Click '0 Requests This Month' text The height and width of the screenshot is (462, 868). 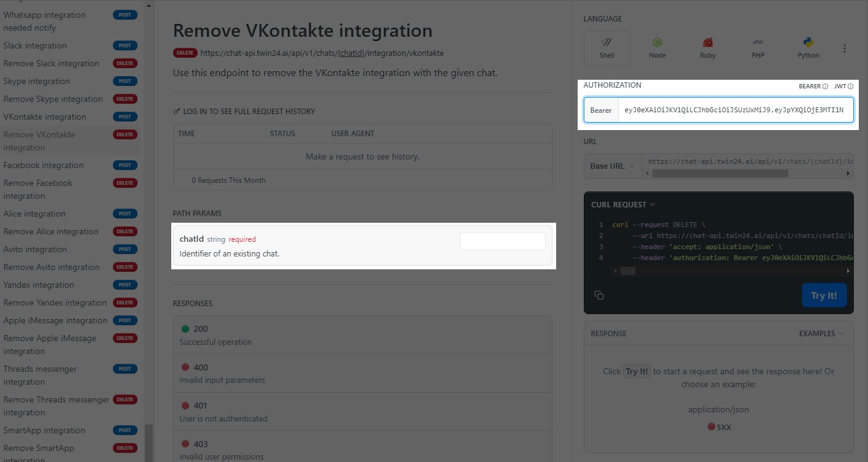pyautogui.click(x=228, y=180)
